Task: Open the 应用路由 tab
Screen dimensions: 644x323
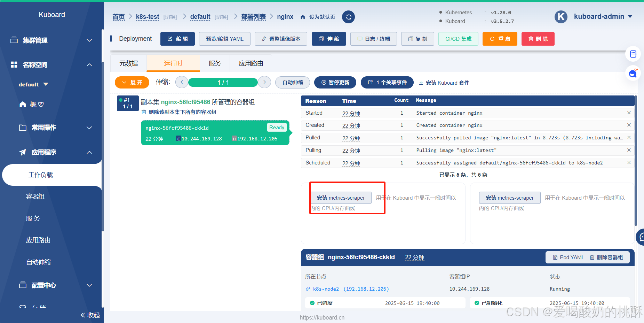Action: pos(251,63)
